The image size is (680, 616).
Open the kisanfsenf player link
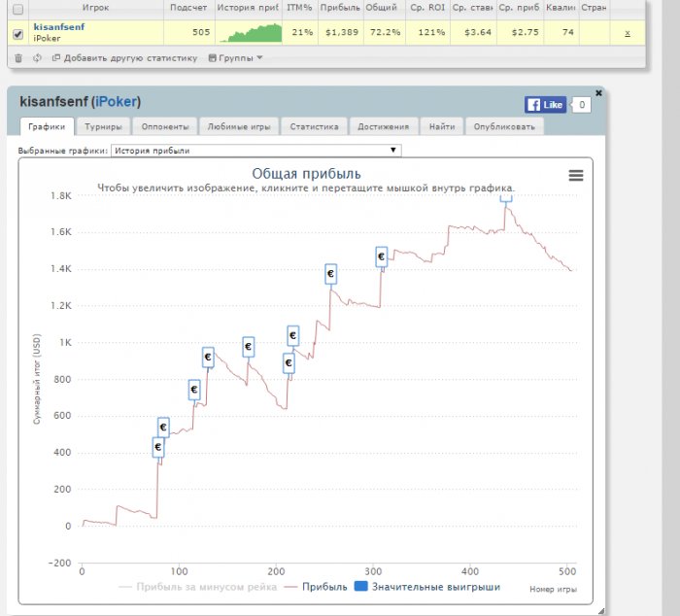(x=59, y=27)
